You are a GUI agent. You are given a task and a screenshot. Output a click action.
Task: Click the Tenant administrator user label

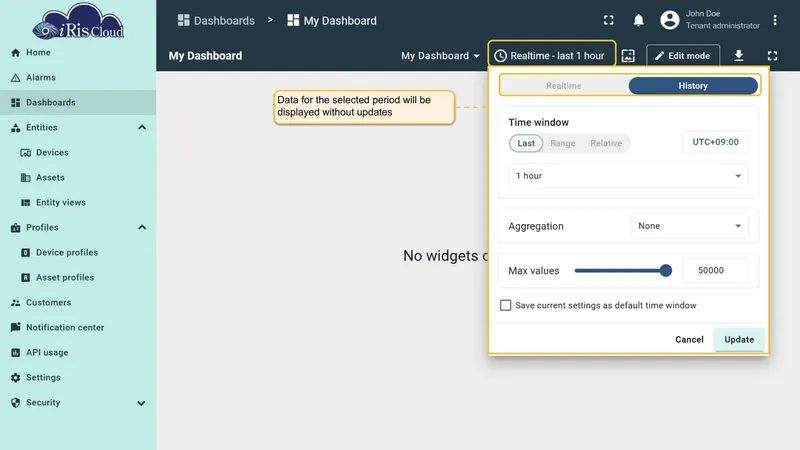(x=722, y=26)
